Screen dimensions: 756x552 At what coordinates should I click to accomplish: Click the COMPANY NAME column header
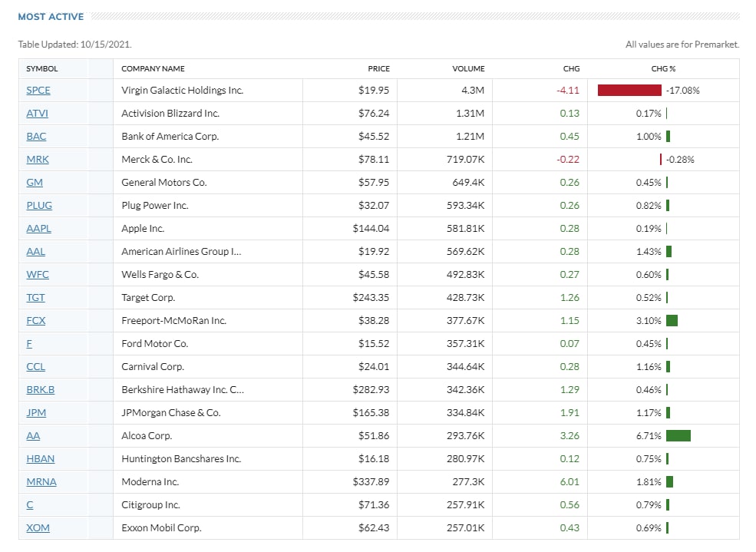pyautogui.click(x=153, y=69)
